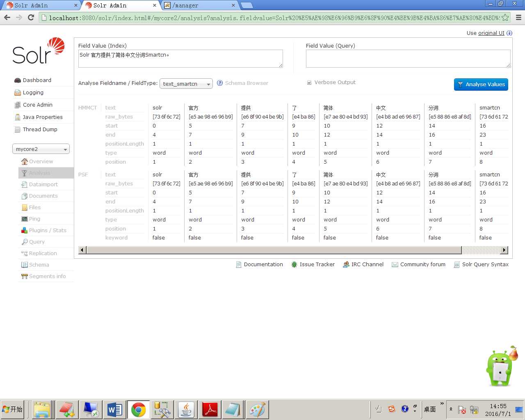Open the core selector dropdown mycore2
This screenshot has width=525, height=420.
(x=41, y=149)
